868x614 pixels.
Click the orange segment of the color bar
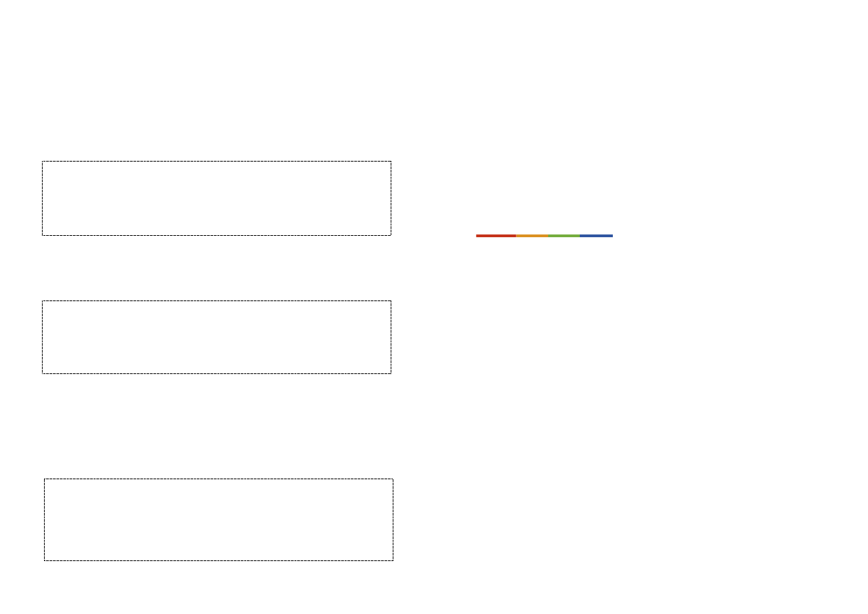tap(532, 236)
